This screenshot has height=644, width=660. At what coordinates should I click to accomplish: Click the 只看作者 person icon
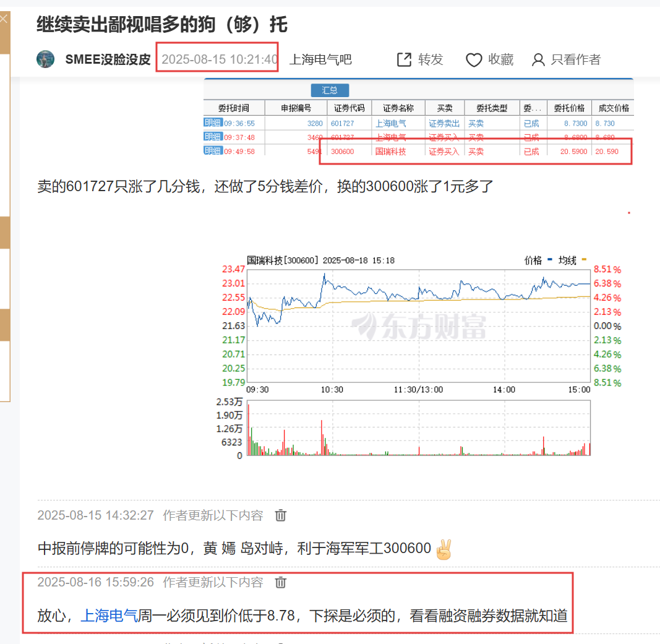[538, 60]
